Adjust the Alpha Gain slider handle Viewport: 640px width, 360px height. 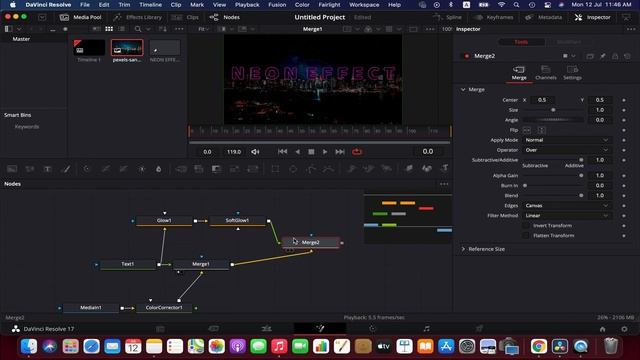[581, 176]
